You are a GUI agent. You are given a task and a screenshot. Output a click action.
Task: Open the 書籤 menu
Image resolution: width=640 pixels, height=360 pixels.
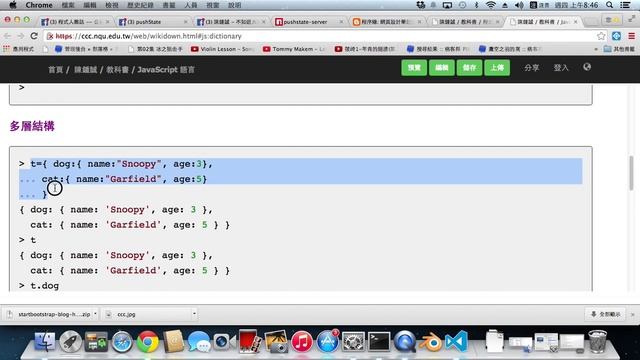(x=169, y=5)
